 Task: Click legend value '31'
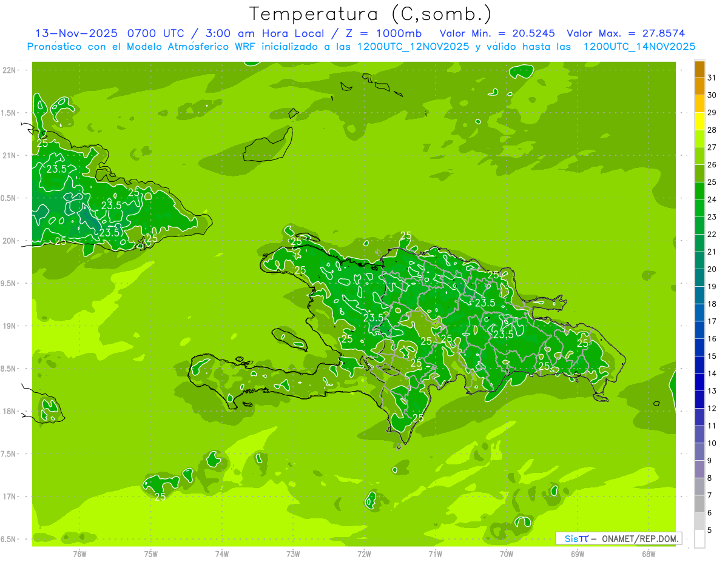tap(712, 78)
